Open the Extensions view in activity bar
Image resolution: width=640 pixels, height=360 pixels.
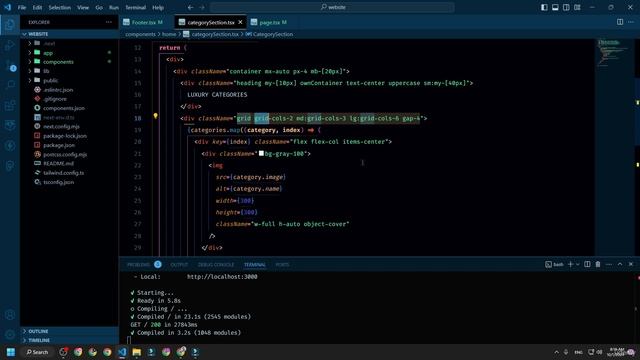[x=10, y=105]
